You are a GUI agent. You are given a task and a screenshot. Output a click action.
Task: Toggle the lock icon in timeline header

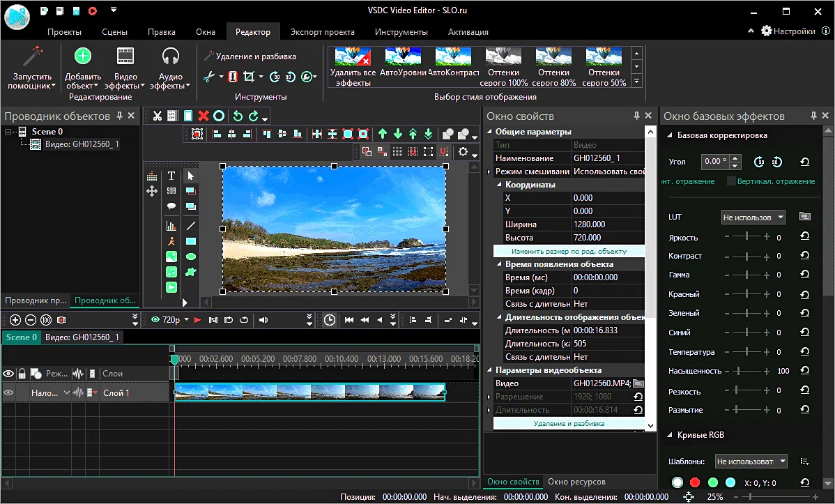[22, 374]
